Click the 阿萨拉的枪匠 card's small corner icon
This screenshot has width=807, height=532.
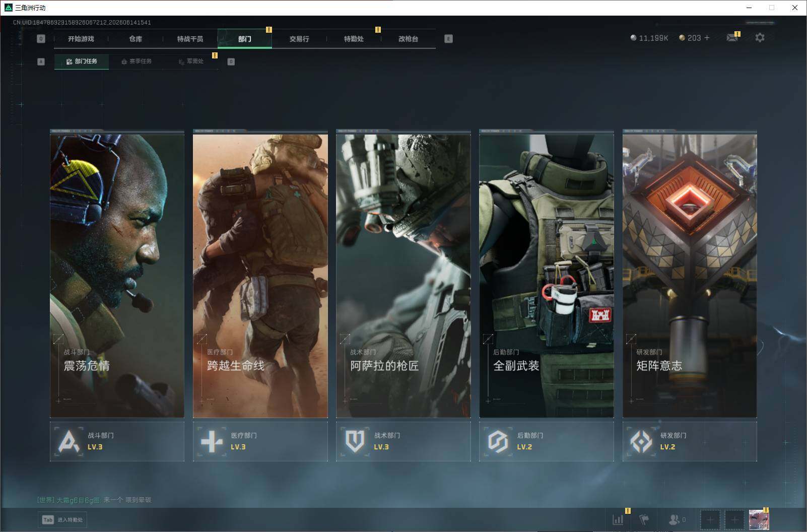[x=345, y=339]
